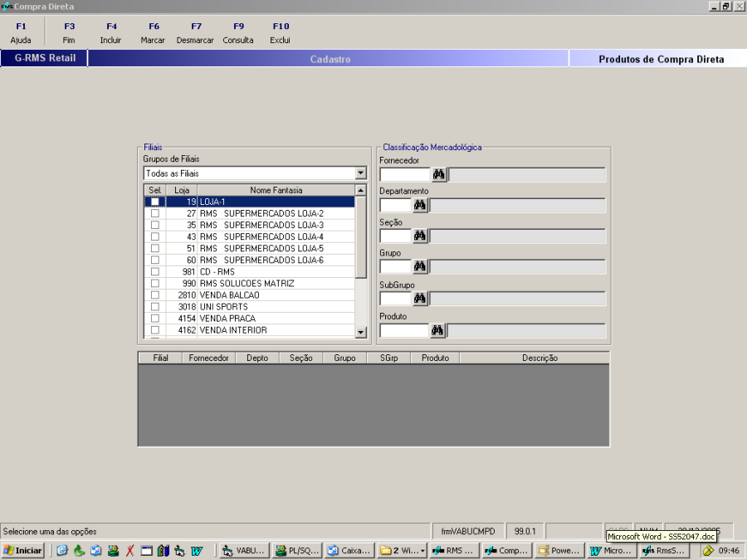
Task: Click the F1 Ajuda help button
Action: (21, 33)
